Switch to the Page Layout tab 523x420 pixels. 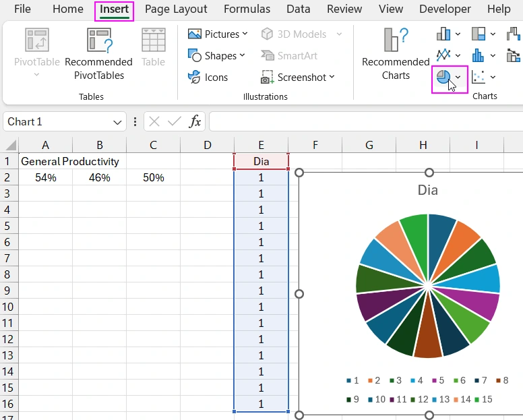pos(176,9)
